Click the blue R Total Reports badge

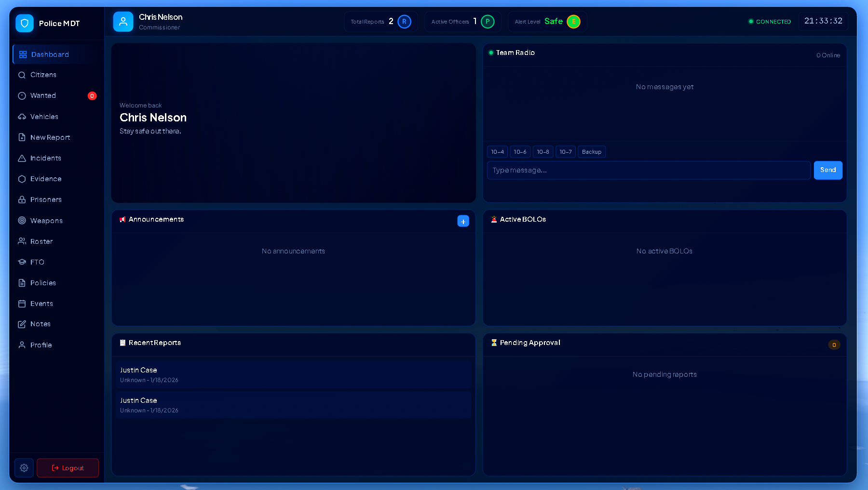[404, 22]
